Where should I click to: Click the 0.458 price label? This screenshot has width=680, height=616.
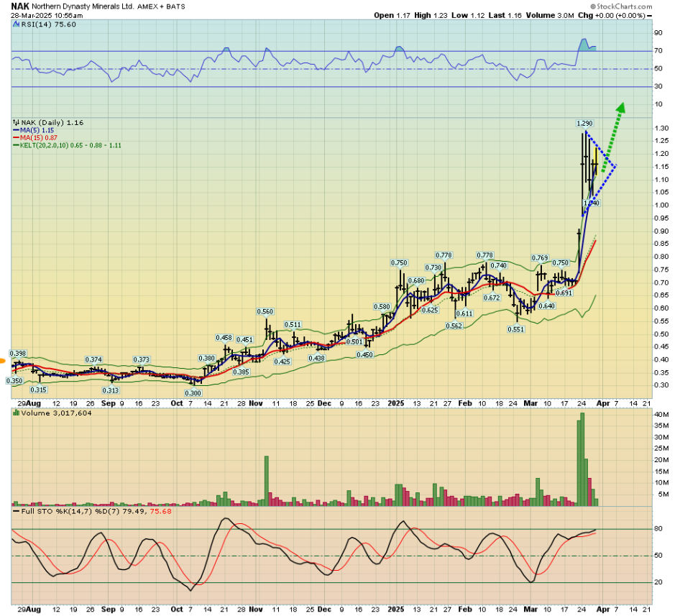pyautogui.click(x=224, y=338)
